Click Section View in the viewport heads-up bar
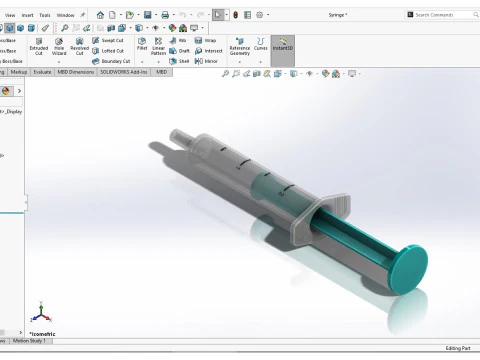The height and width of the screenshot is (360, 480). coord(257,74)
